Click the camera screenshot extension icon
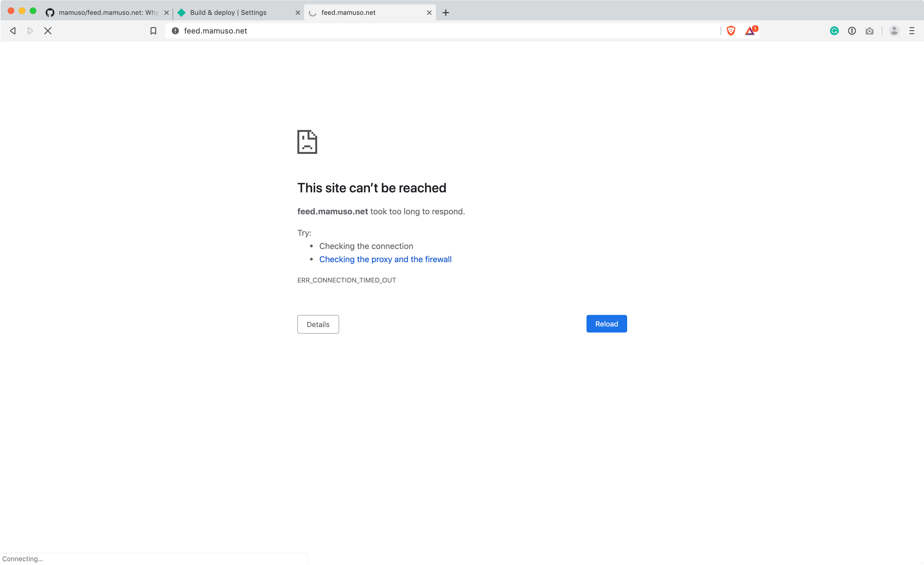Image resolution: width=924 pixels, height=565 pixels. (870, 31)
